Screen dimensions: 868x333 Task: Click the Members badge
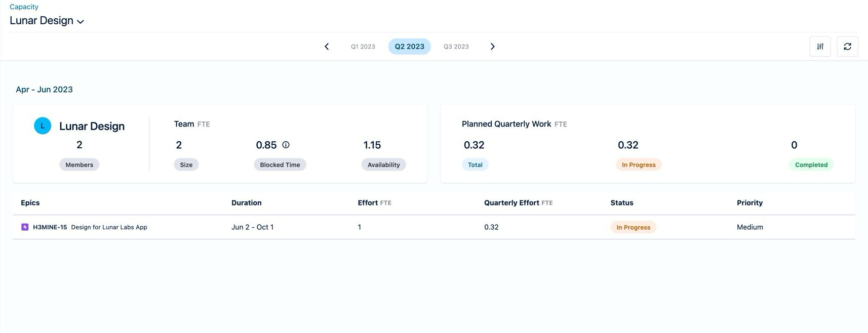[x=79, y=165]
